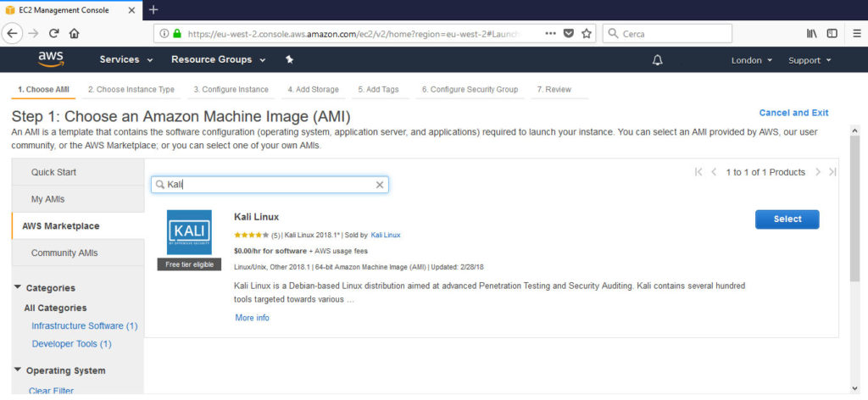Switch to My AMIs
Screen dimensions: 868x400
pos(78,199)
